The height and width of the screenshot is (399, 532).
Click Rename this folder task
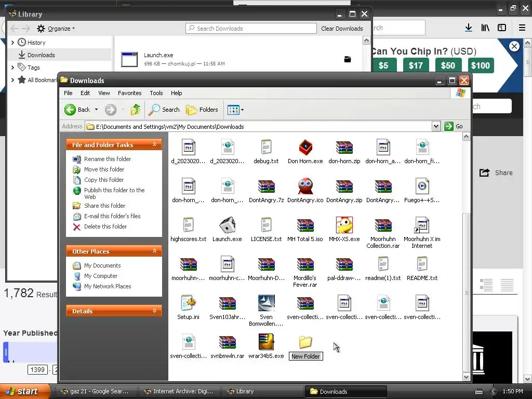point(107,159)
